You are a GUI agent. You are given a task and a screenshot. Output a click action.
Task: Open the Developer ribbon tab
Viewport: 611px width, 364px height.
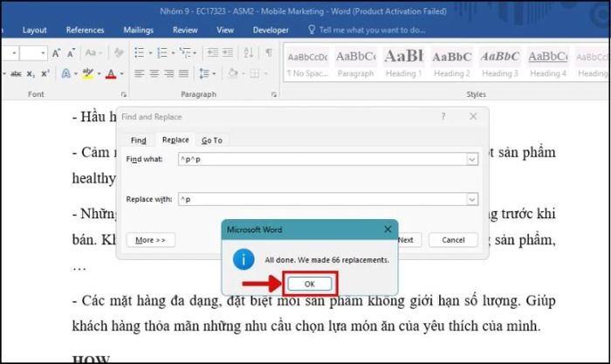click(271, 30)
